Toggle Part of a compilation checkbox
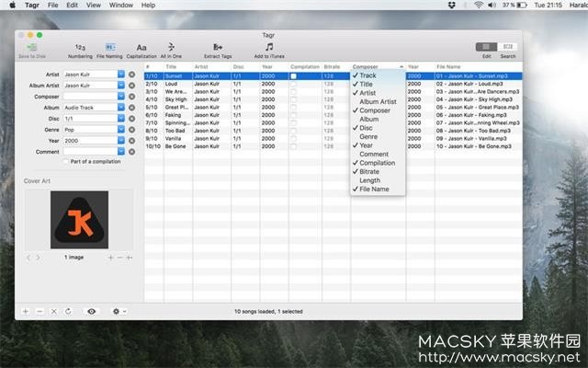The height and width of the screenshot is (368, 588). tap(66, 162)
